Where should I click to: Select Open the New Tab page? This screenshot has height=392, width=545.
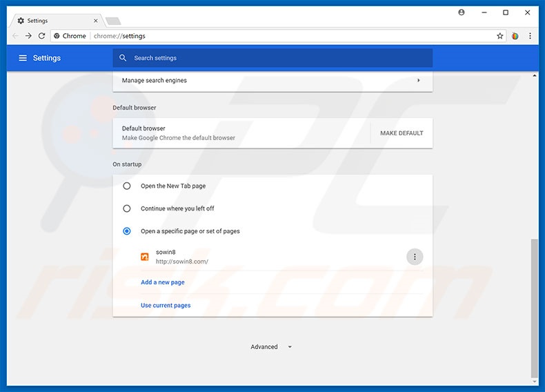pos(127,186)
